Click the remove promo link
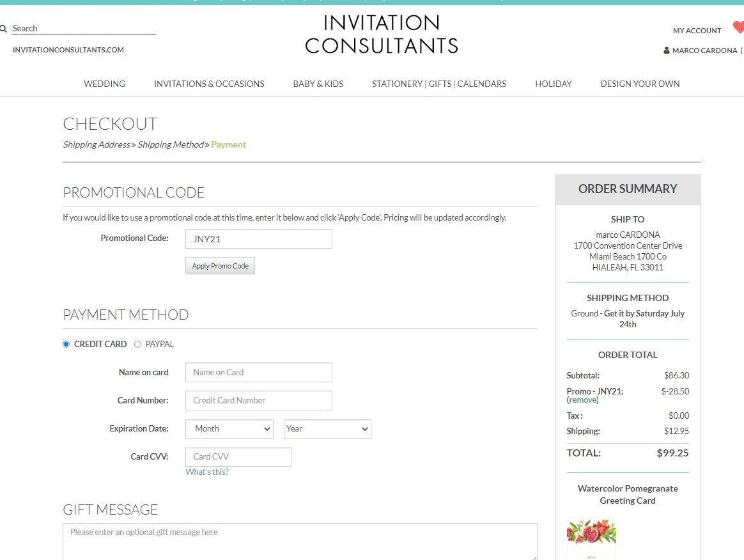Viewport: 744px width, 560px height. [x=583, y=400]
